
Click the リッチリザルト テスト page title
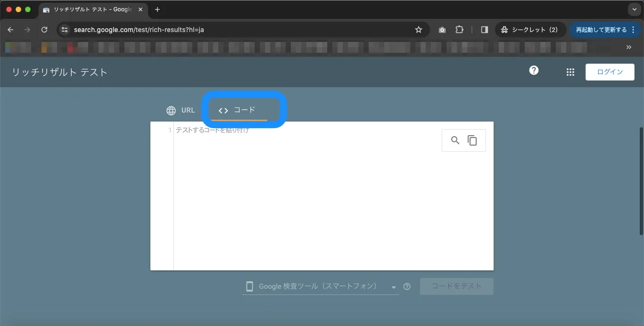pos(60,72)
